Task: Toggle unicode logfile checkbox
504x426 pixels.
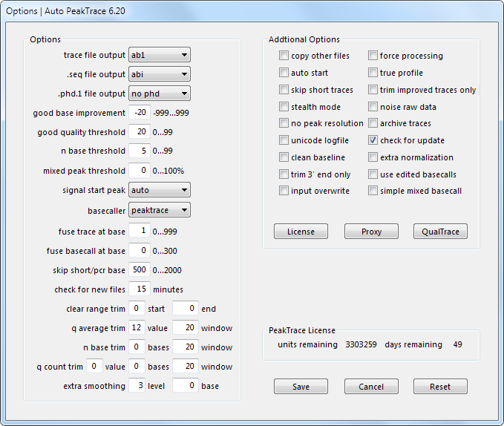Action: (284, 140)
